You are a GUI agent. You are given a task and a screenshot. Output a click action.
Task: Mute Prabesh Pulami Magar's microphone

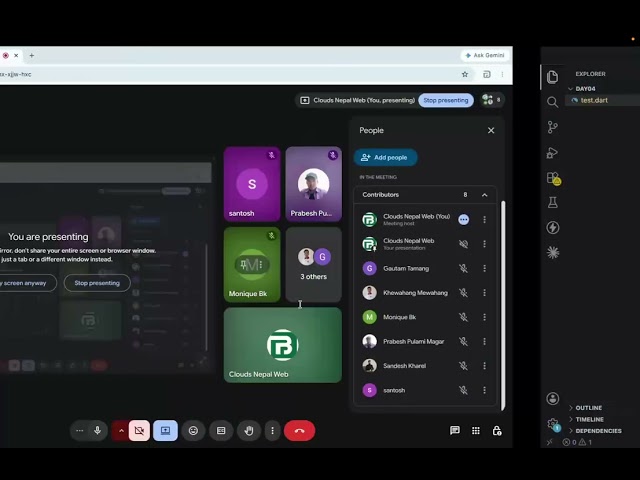[x=463, y=341]
